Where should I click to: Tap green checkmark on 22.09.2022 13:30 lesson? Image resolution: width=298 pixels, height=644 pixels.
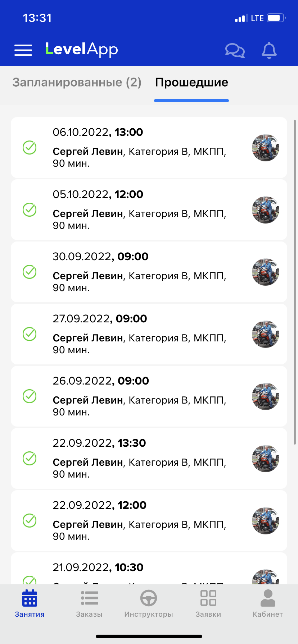30,458
